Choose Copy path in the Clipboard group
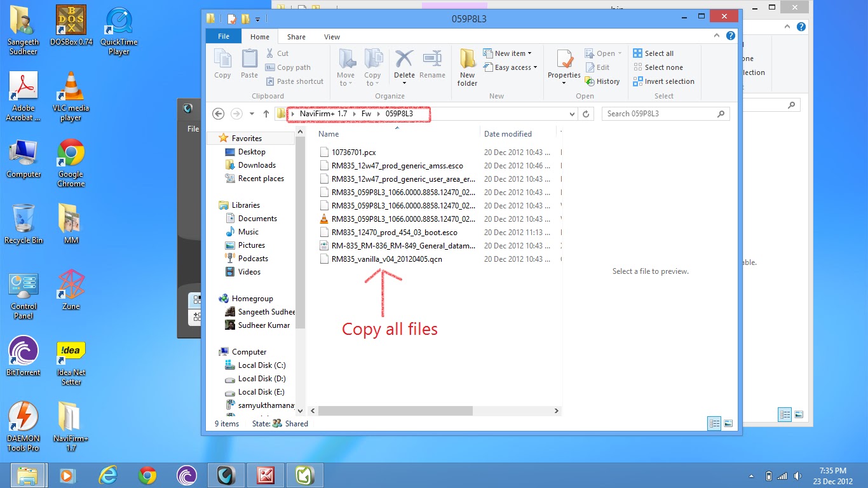This screenshot has width=868, height=488. click(288, 67)
